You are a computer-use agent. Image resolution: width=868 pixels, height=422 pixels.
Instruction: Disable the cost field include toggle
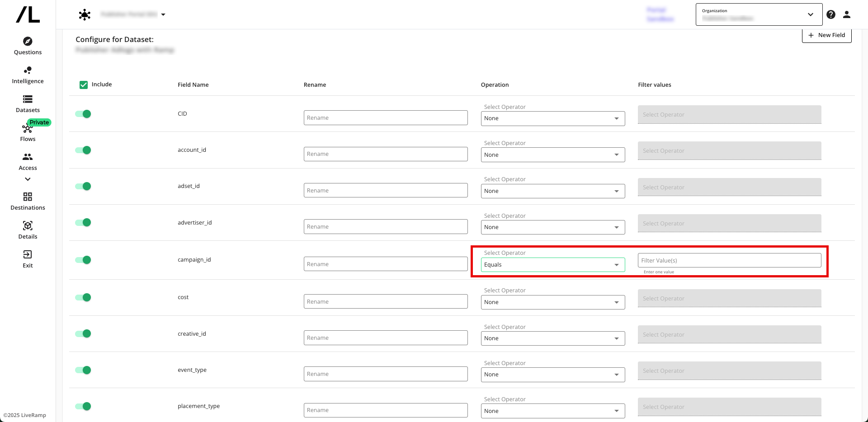click(x=83, y=297)
